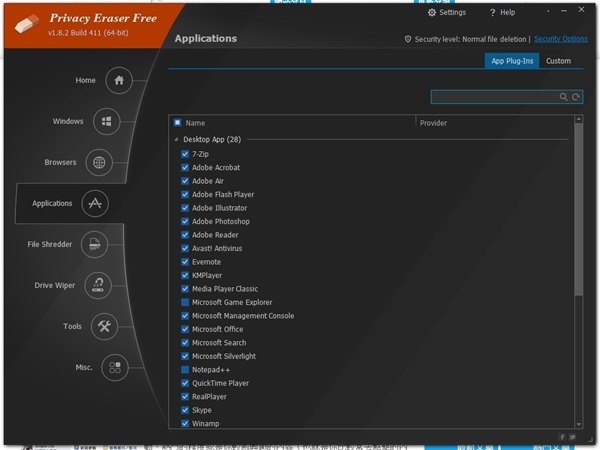This screenshot has height=450, width=600.
Task: Sort list by Provider column header
Action: (x=434, y=123)
